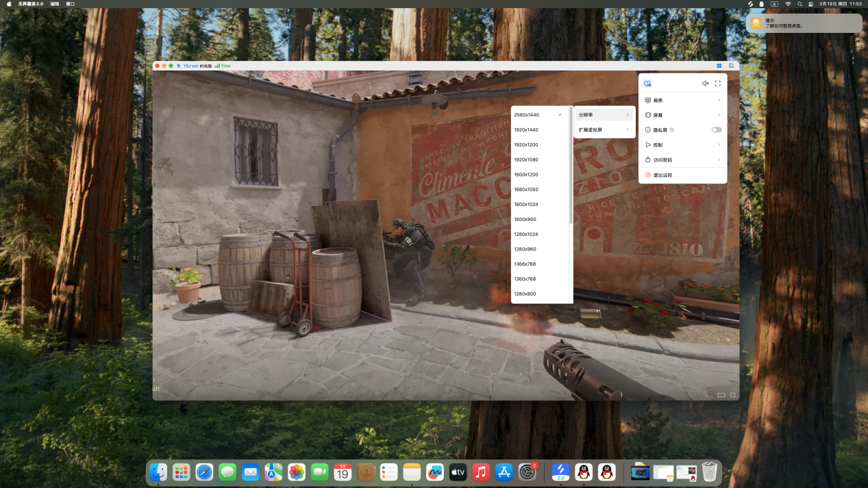This screenshot has height=488, width=868.
Task: Open the QQ penguin app in Dock
Action: (x=584, y=472)
